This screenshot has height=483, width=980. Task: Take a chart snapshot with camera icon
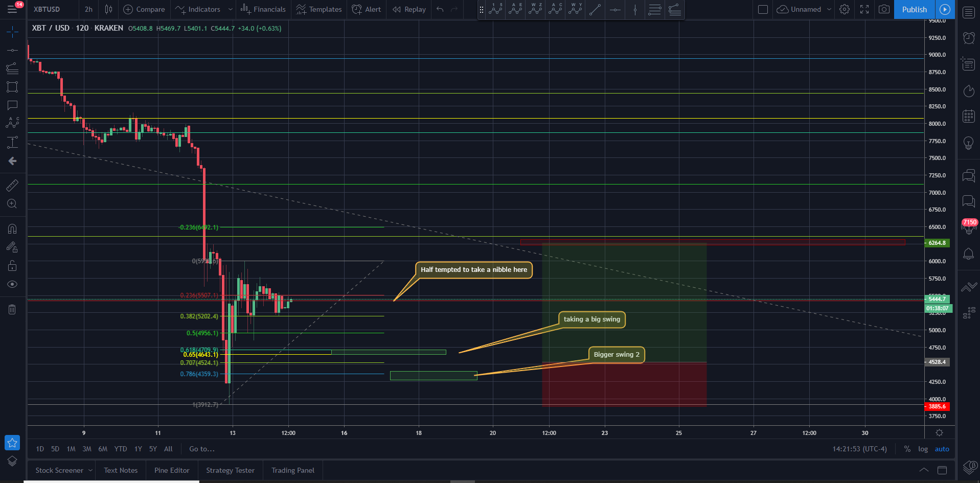pos(884,9)
